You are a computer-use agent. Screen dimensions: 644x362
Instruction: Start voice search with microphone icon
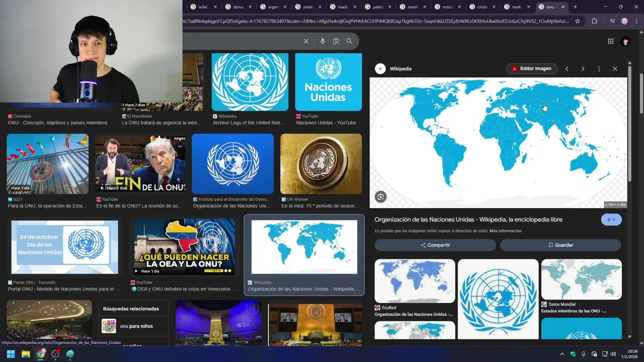(323, 41)
